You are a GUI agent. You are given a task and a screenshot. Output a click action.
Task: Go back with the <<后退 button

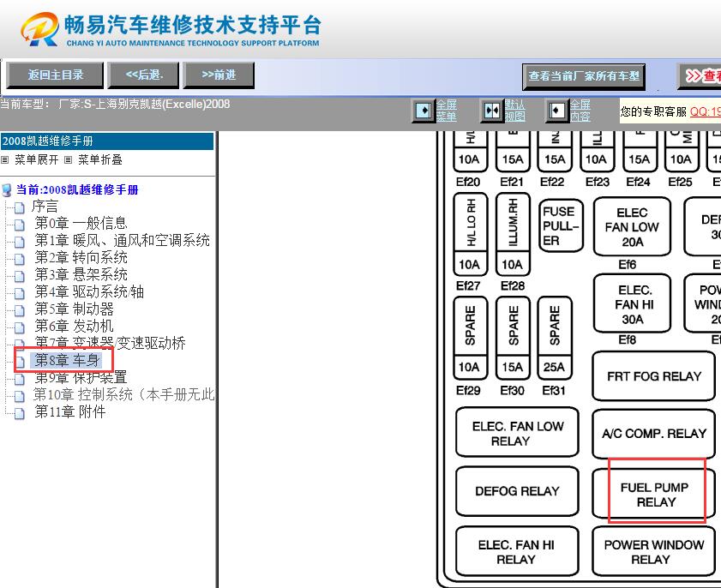coord(143,75)
